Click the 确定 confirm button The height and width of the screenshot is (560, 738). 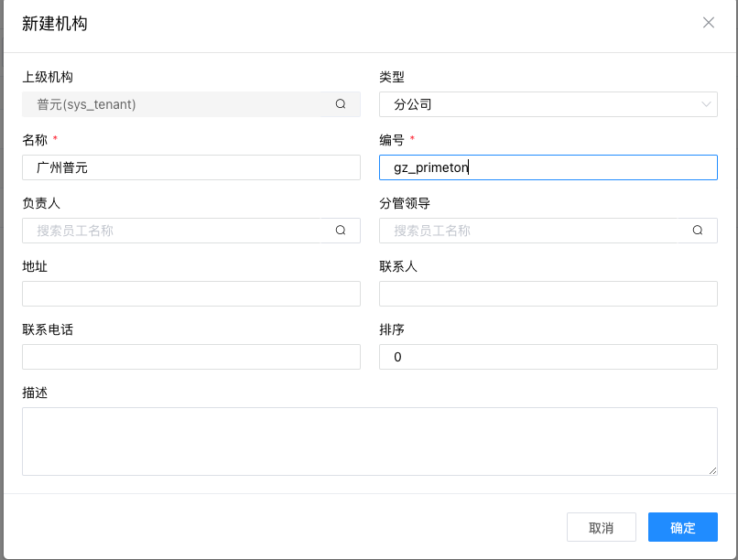click(682, 526)
